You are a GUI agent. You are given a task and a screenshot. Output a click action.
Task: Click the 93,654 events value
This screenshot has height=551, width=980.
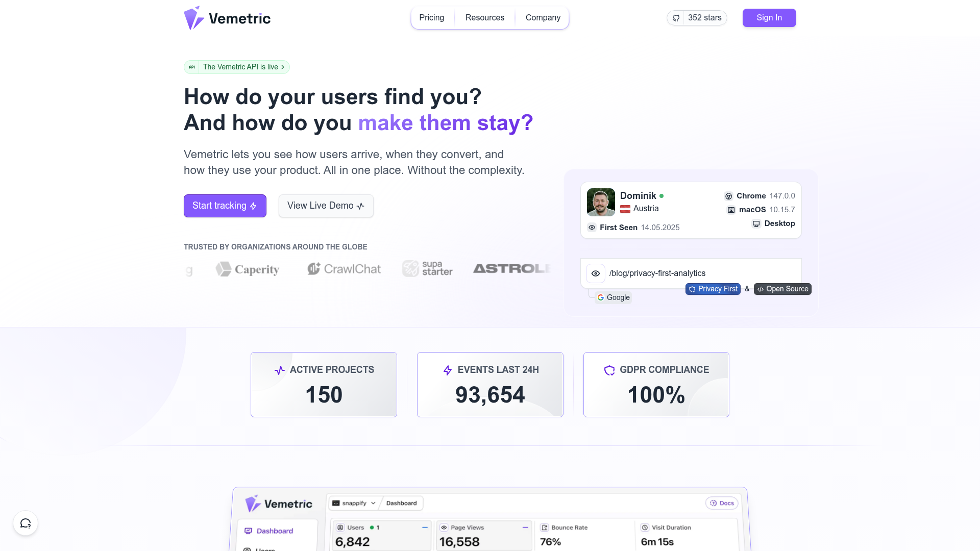tap(490, 395)
